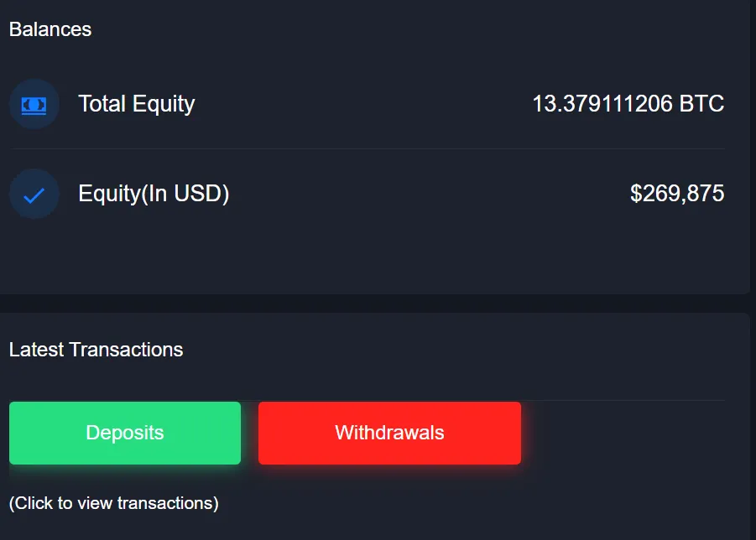Click the Latest Transactions heading

pos(96,350)
